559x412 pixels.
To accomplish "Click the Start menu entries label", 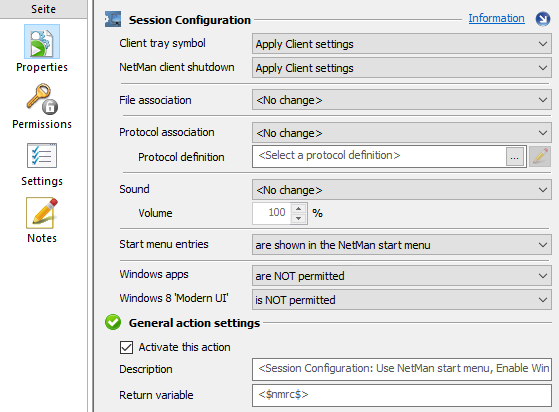I will click(x=164, y=244).
